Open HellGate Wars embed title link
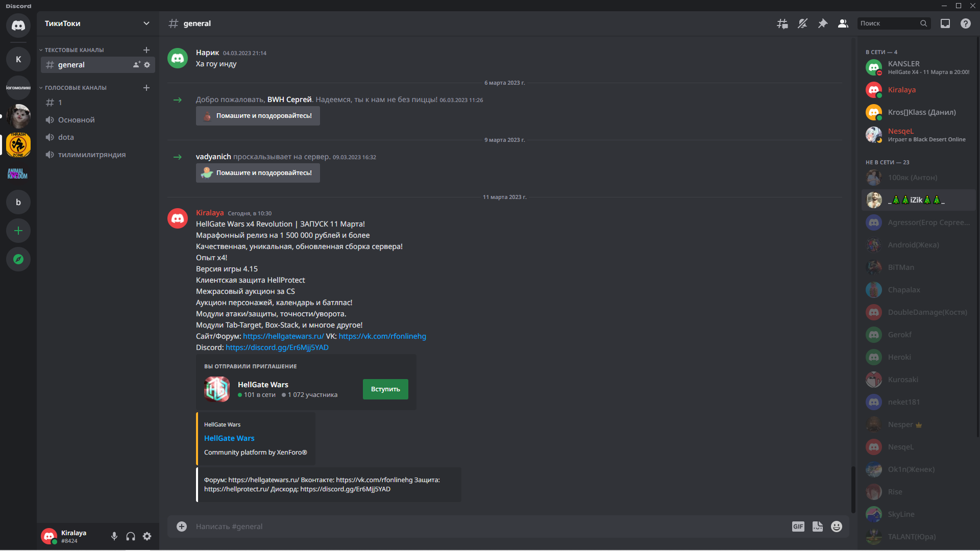Screen dimensions: 980x551 [x=229, y=438]
